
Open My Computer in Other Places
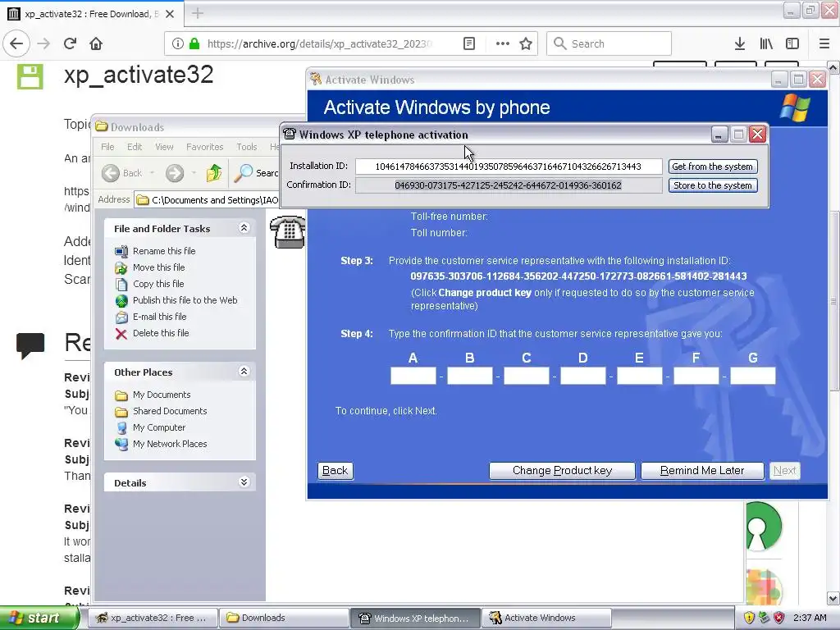[x=159, y=427]
